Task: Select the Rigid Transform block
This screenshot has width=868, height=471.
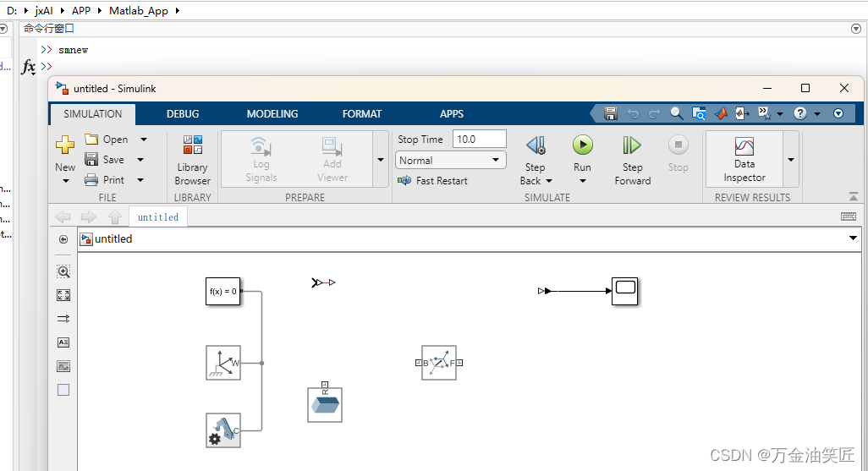Action: [439, 363]
